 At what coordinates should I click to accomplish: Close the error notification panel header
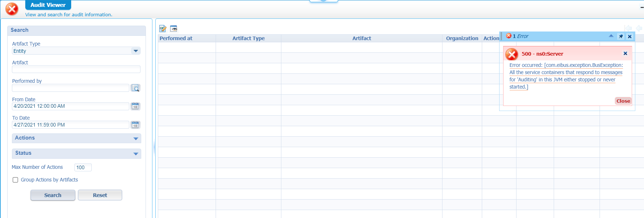pyautogui.click(x=630, y=37)
